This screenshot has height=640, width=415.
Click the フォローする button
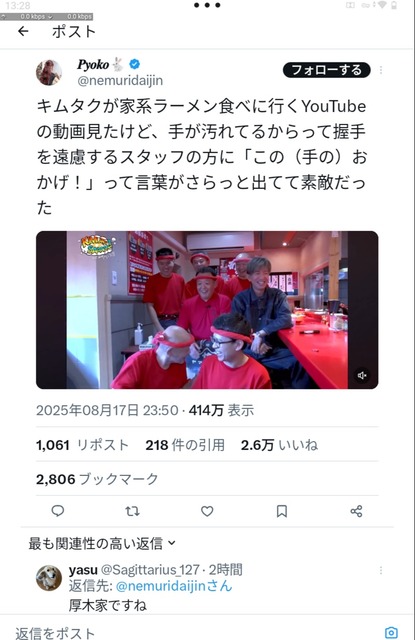326,70
